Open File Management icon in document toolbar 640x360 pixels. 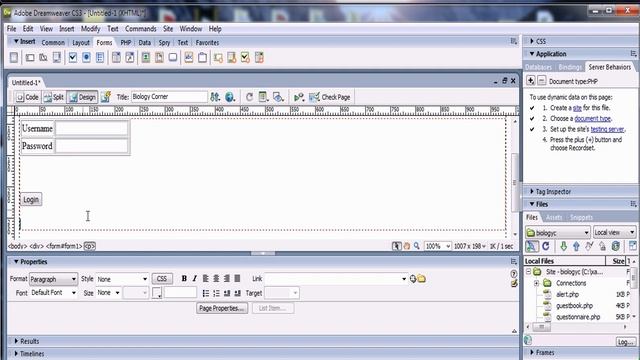point(215,97)
